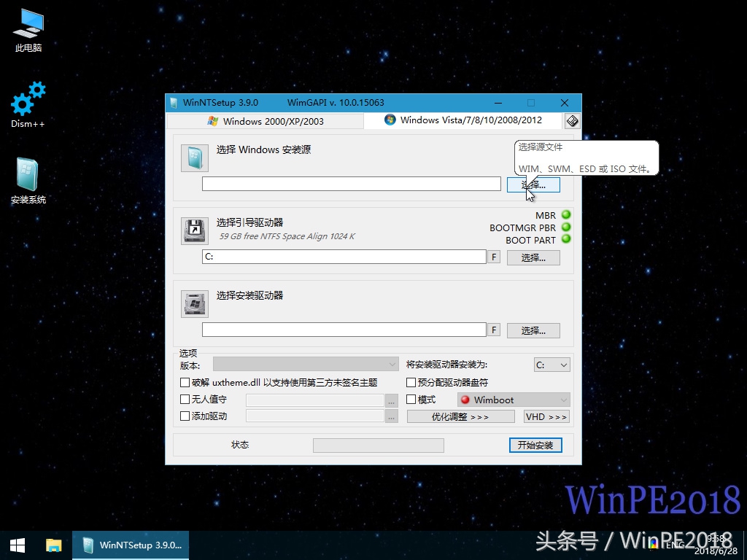Click 选择 for the installation drive
The height and width of the screenshot is (560, 747).
pyautogui.click(x=533, y=330)
